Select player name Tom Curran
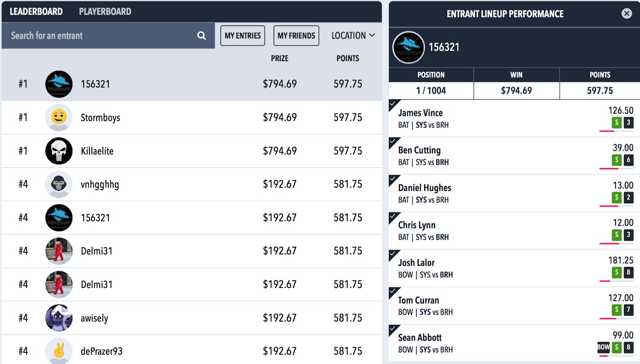Screen dimensions: 640x364 (418, 300)
